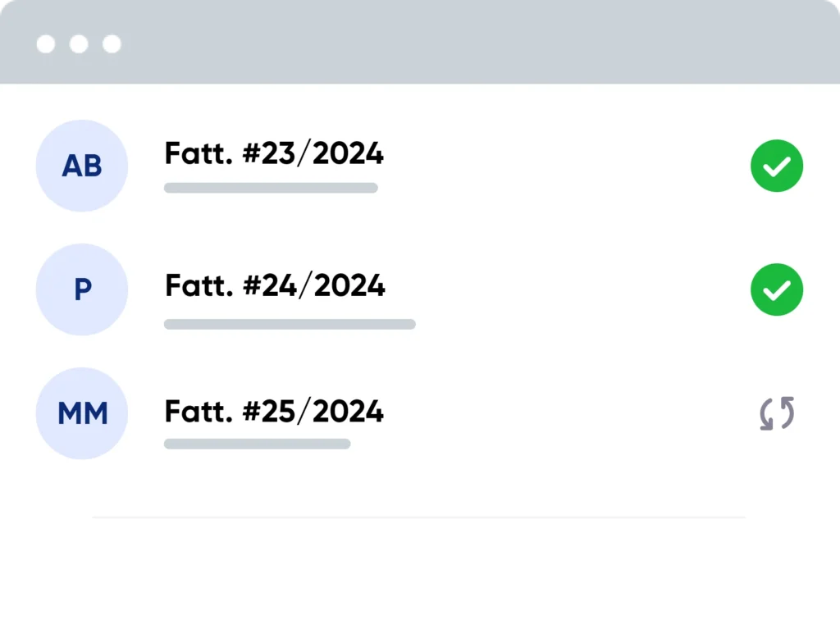The image size is (840, 638).
Task: Click the blank area below the divider line
Action: 418,574
